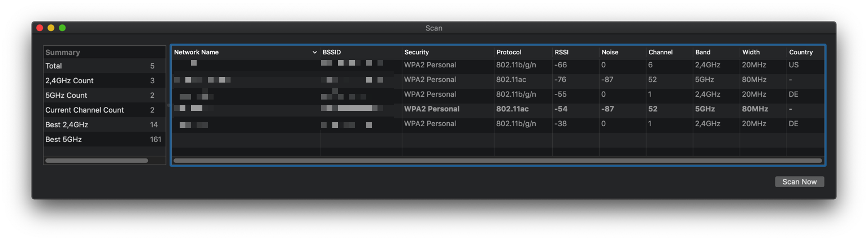Click the green zoom window button

[x=62, y=28]
